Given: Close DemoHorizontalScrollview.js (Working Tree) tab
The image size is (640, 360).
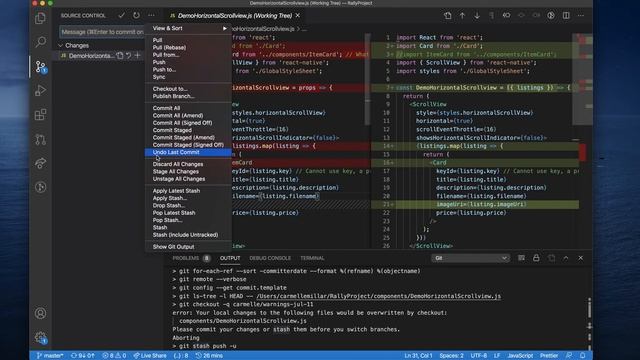Looking at the screenshot, I should (298, 16).
